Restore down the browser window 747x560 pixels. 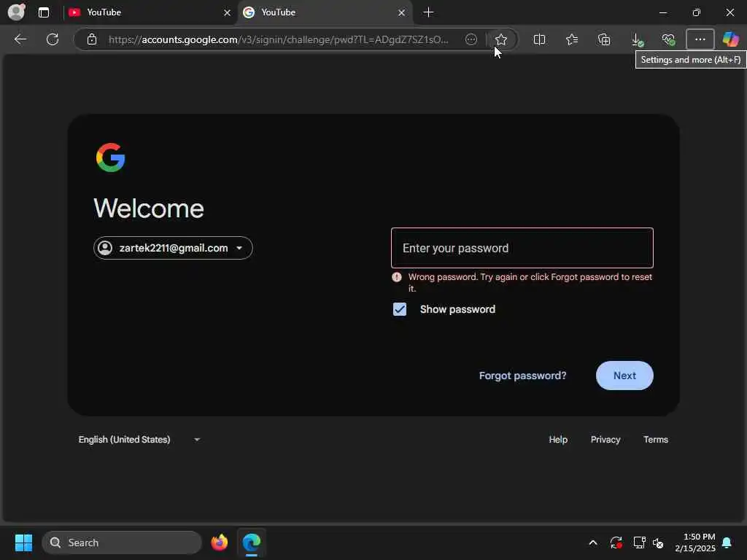(x=697, y=12)
